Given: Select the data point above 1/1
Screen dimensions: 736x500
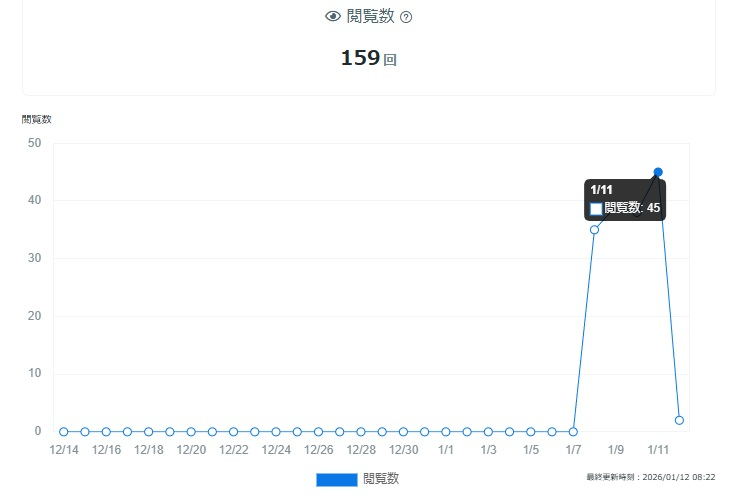Looking at the screenshot, I should (446, 432).
